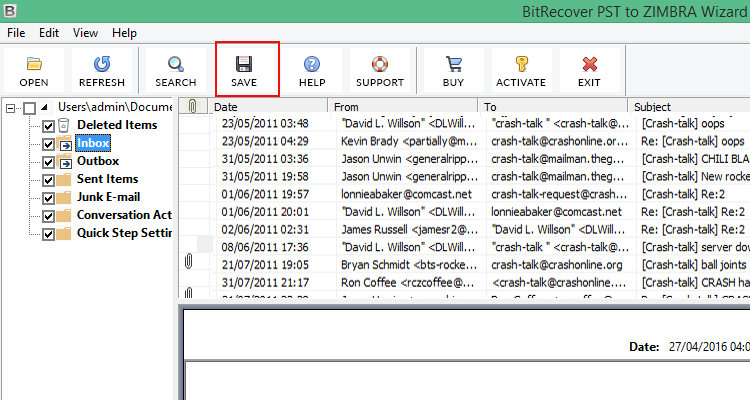Collapse the root folder tree node
This screenshot has height=400, width=750.
[11, 109]
